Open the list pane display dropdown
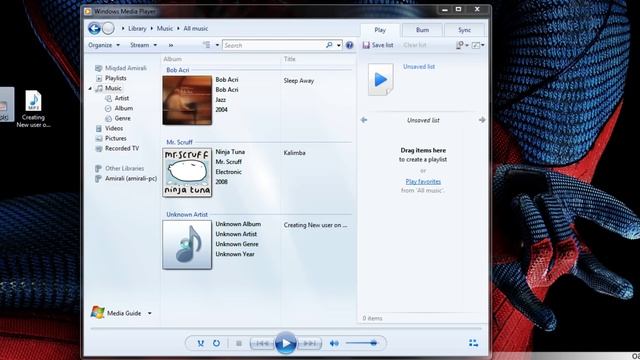The image size is (640, 360). point(478,45)
